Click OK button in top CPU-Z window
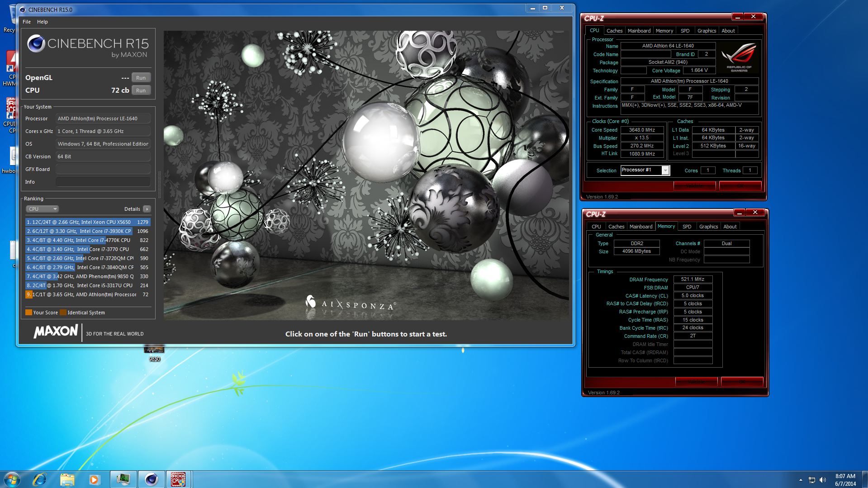This screenshot has height=488, width=868. coord(740,186)
